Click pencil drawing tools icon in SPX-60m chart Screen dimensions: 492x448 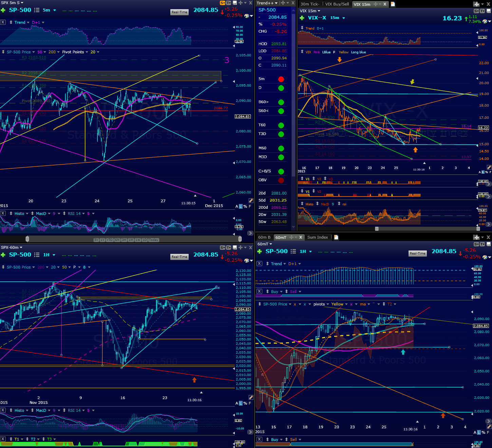[251, 397]
